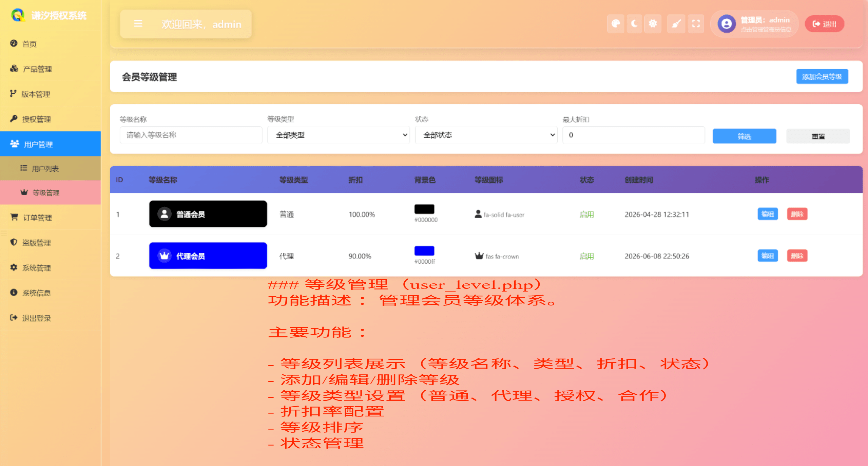Click 退出登录 in the sidebar
Viewport: 868px width, 466px height.
51,318
